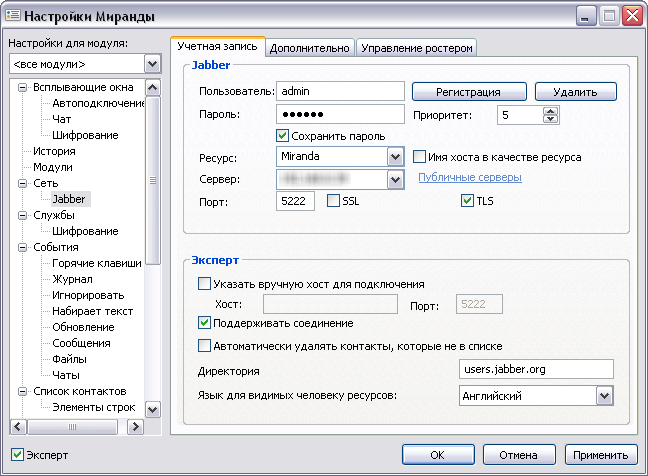648x476 pixels.
Task: Expand the <все модули> module dropdown
Action: point(152,65)
